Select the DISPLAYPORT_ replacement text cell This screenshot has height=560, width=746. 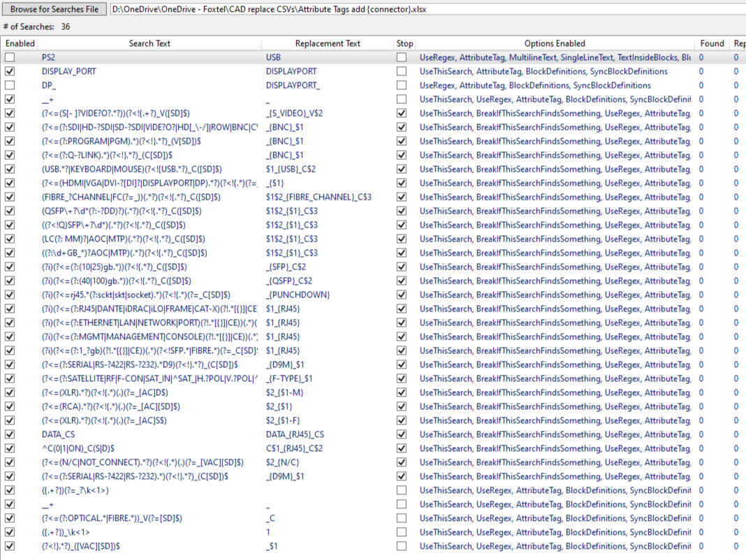tap(327, 85)
